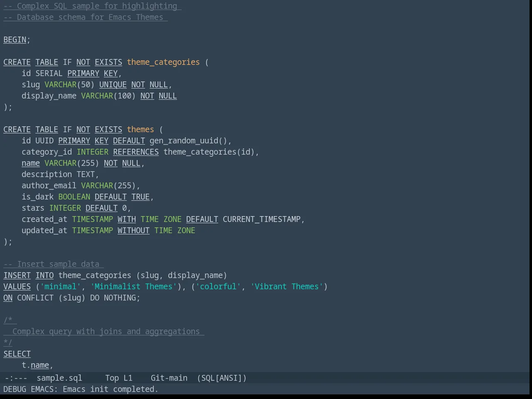
Task: Click the updated_at column name
Action: pos(44,231)
